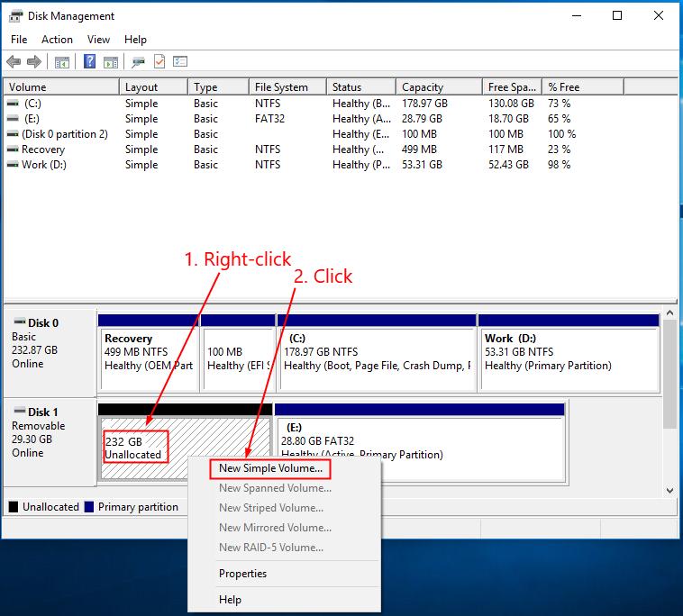Toggle the Show/Hide Action Pane toolbar icon
683x616 pixels.
click(x=111, y=62)
